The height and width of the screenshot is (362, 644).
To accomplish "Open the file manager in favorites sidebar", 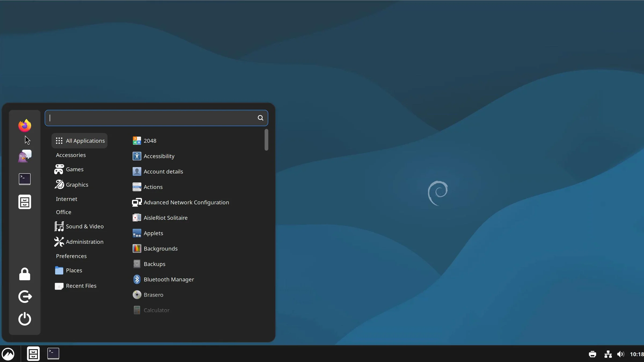I will coord(25,202).
